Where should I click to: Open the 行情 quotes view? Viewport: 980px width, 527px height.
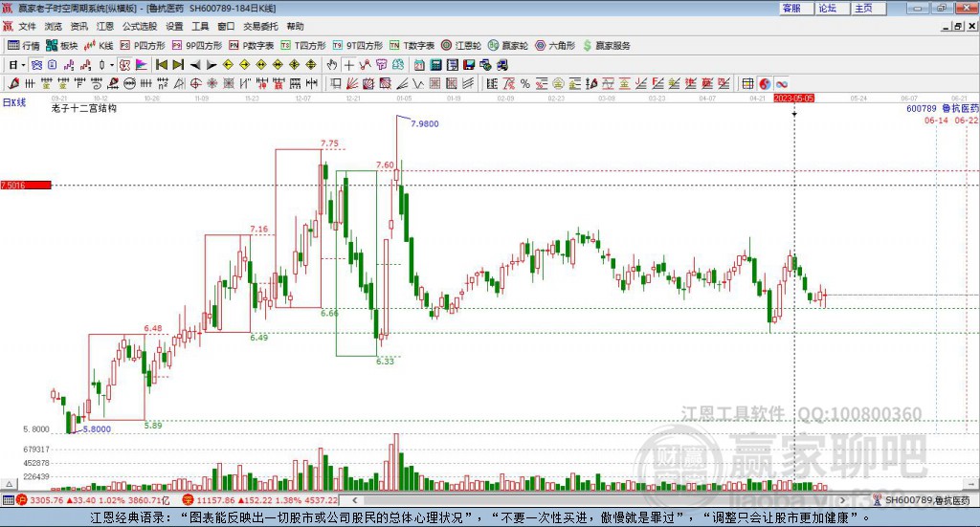23,46
